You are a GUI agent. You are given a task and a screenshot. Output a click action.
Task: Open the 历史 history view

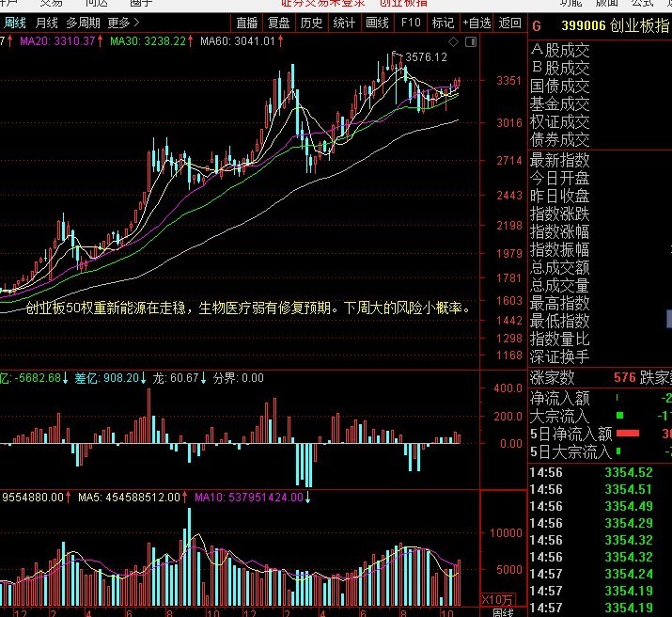pyautogui.click(x=312, y=23)
